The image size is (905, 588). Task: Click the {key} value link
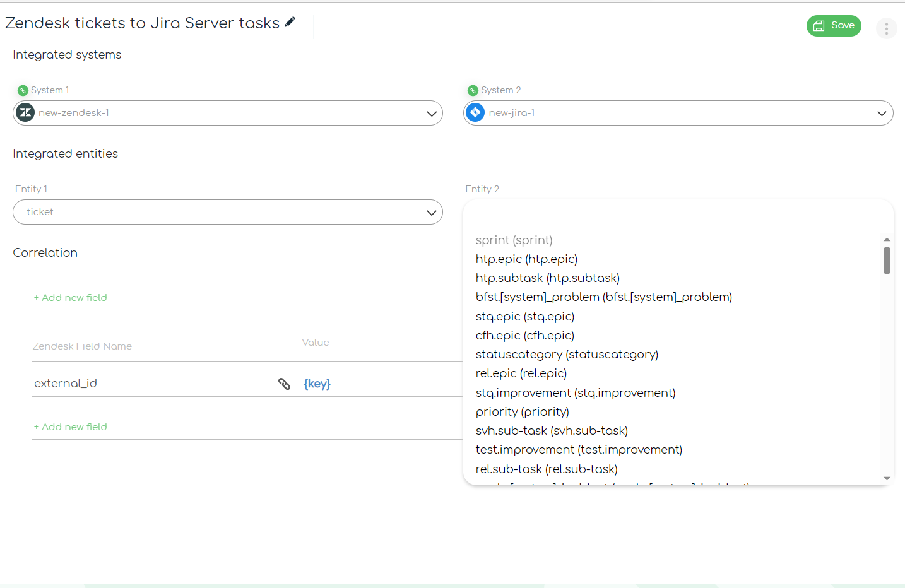pyautogui.click(x=317, y=384)
